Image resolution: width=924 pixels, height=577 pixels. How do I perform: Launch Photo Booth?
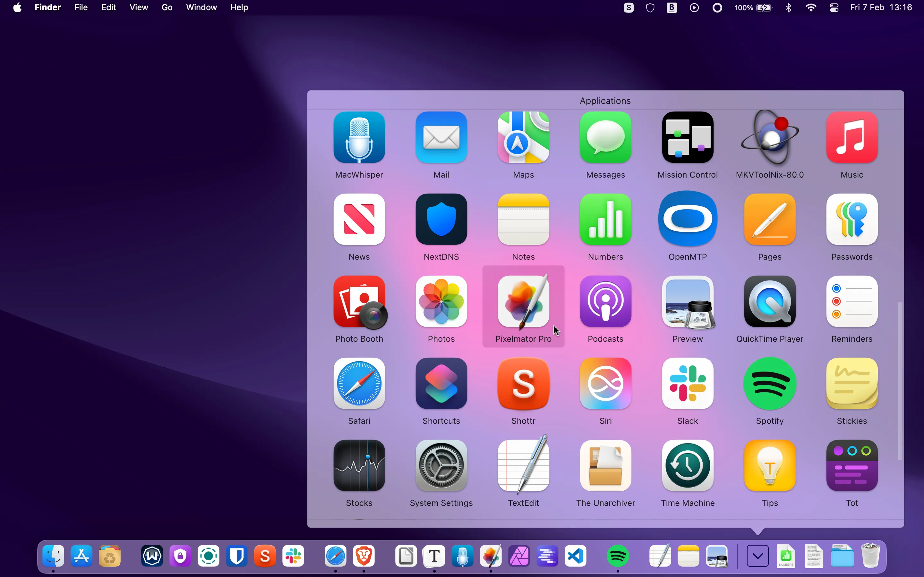click(x=358, y=301)
